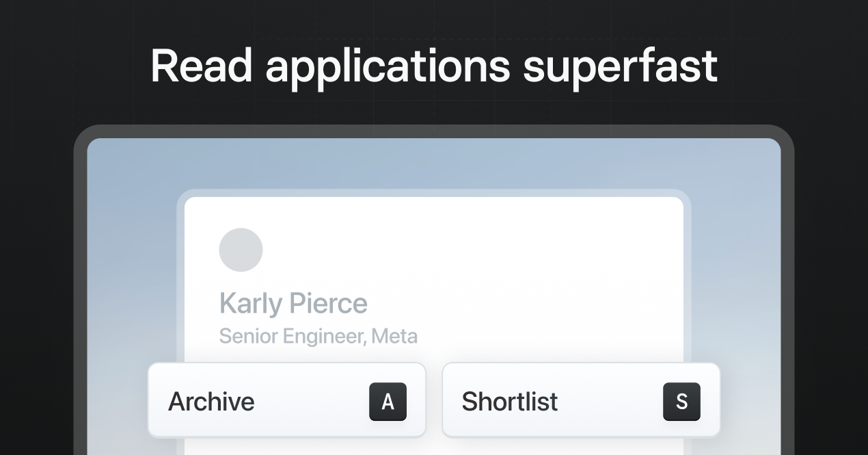
Task: Click the words "Senior Engineer" in the subtitle
Action: pos(292,336)
